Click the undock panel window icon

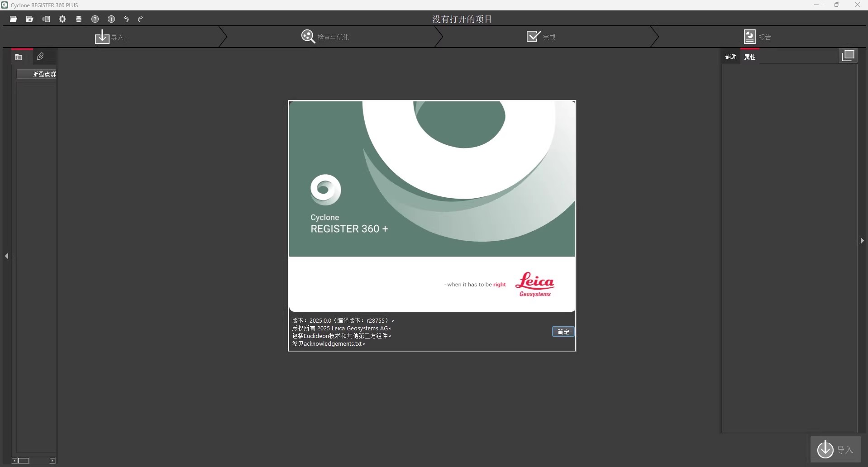[x=848, y=56]
